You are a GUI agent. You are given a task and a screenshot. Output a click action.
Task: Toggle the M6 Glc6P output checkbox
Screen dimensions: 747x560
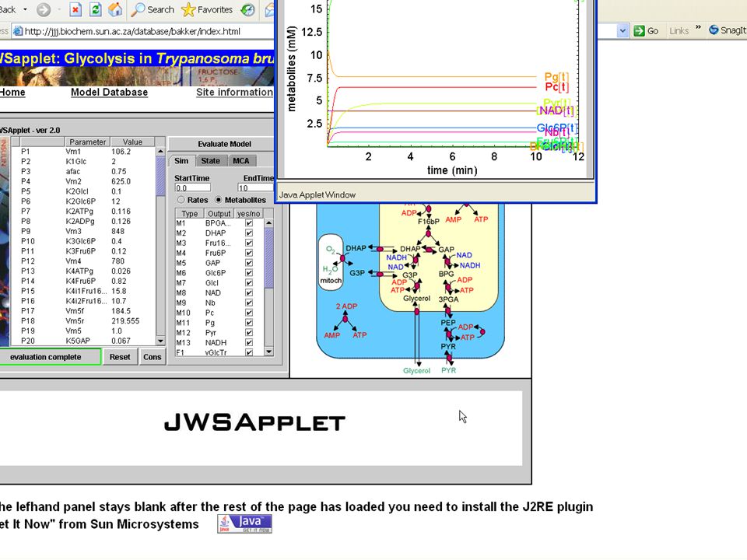click(x=249, y=273)
